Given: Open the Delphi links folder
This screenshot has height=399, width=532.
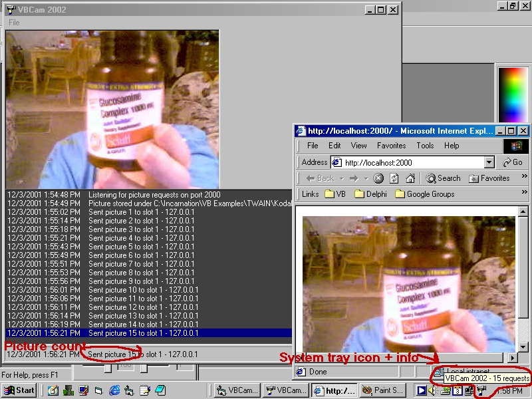Looking at the screenshot, I should tap(370, 194).
